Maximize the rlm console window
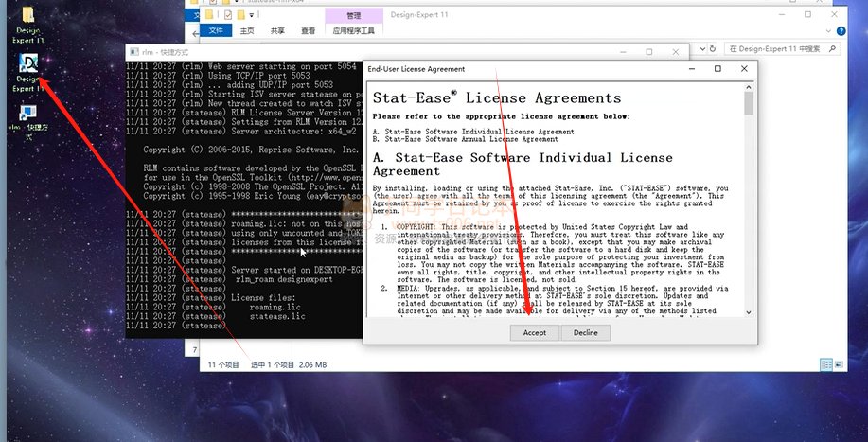Screen dimensions: 868x442 (x=648, y=52)
